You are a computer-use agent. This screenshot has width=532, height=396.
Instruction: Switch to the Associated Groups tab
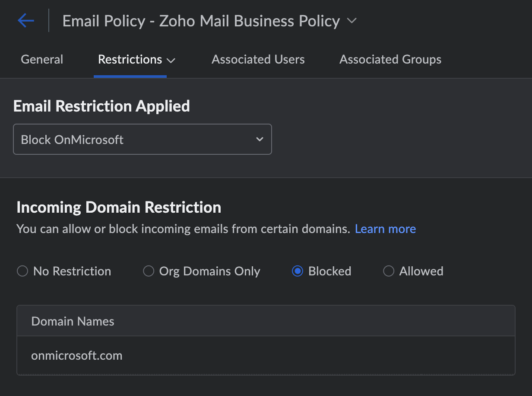tap(390, 59)
